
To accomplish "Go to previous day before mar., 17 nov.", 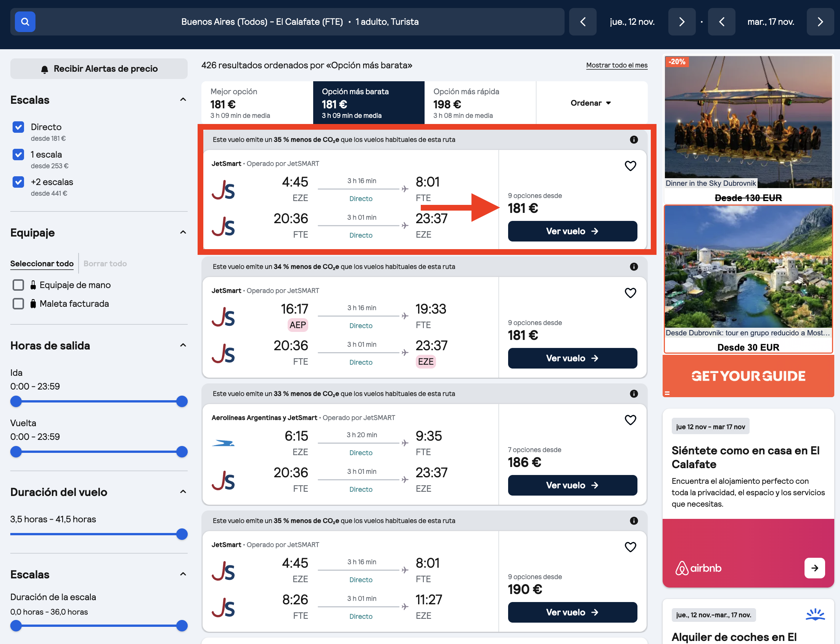I will [721, 22].
